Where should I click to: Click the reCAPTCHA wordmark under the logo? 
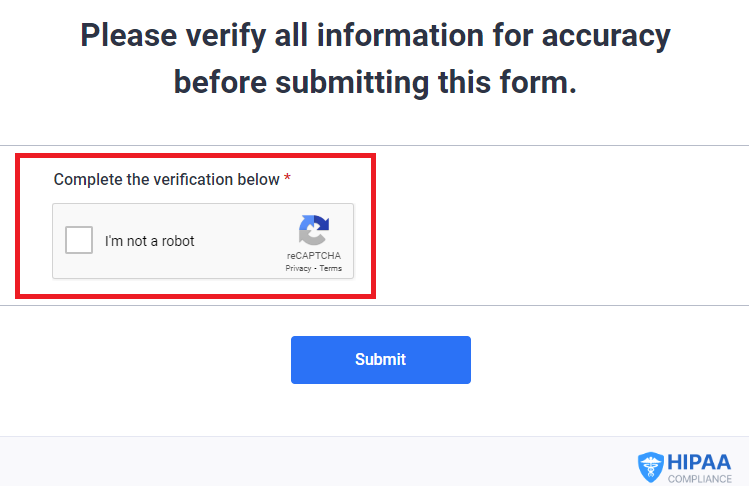[314, 256]
